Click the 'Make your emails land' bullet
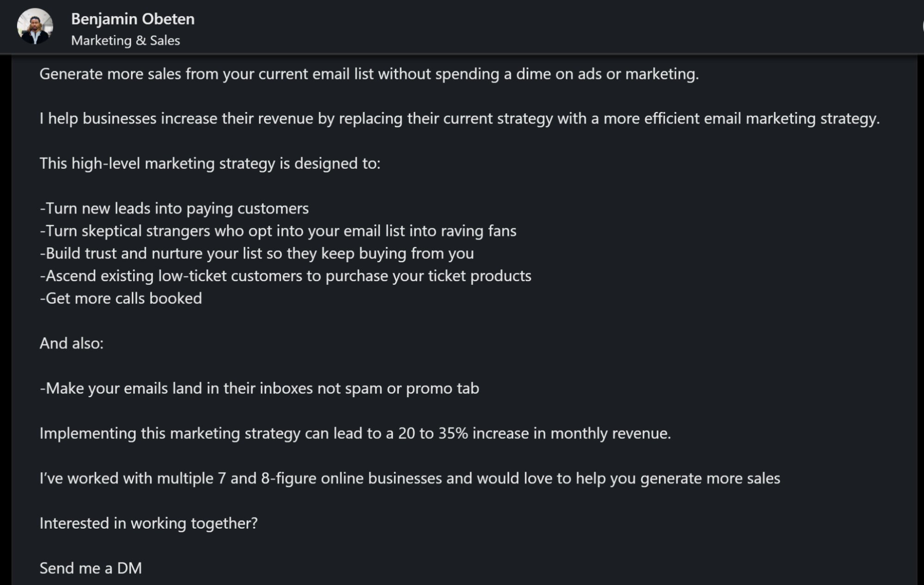924x585 pixels. point(259,388)
